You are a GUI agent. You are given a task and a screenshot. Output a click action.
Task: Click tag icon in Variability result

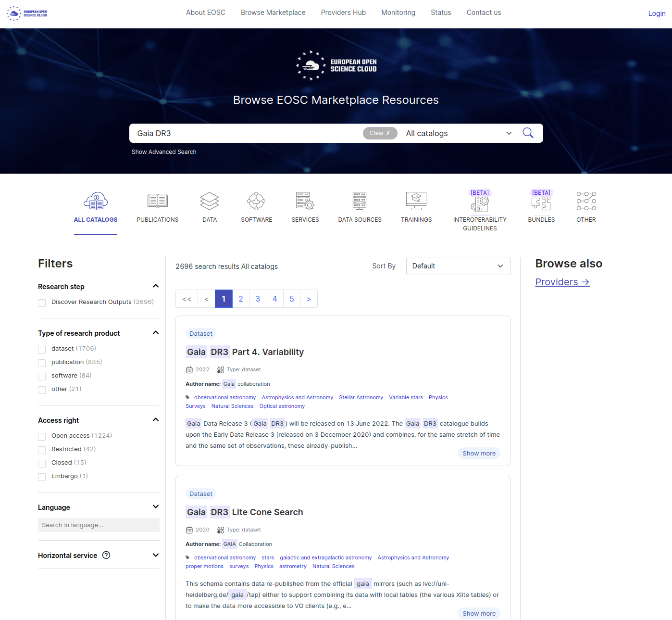pos(187,397)
